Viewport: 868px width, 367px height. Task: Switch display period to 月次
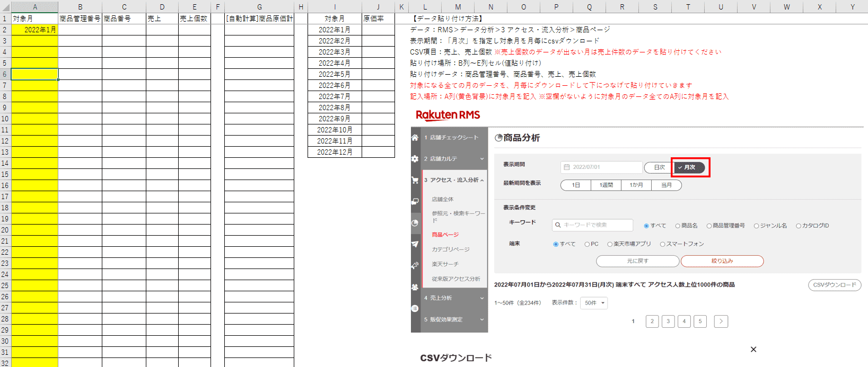pyautogui.click(x=690, y=167)
